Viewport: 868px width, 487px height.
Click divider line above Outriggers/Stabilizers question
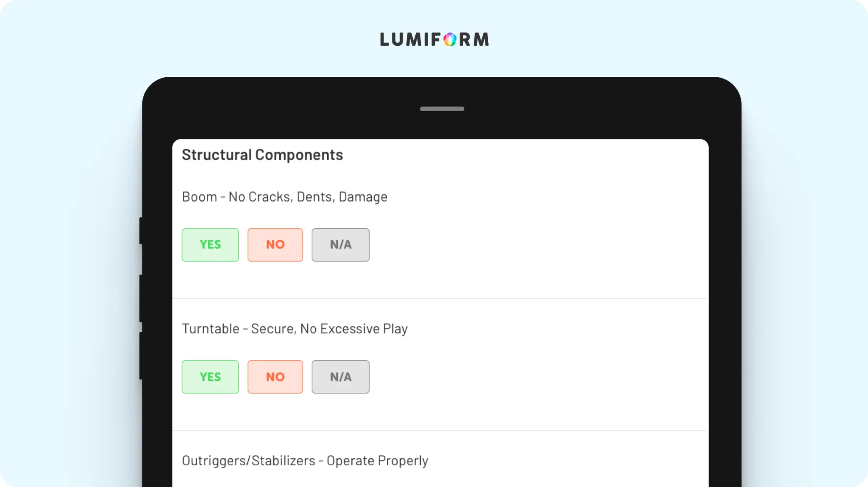click(x=440, y=431)
